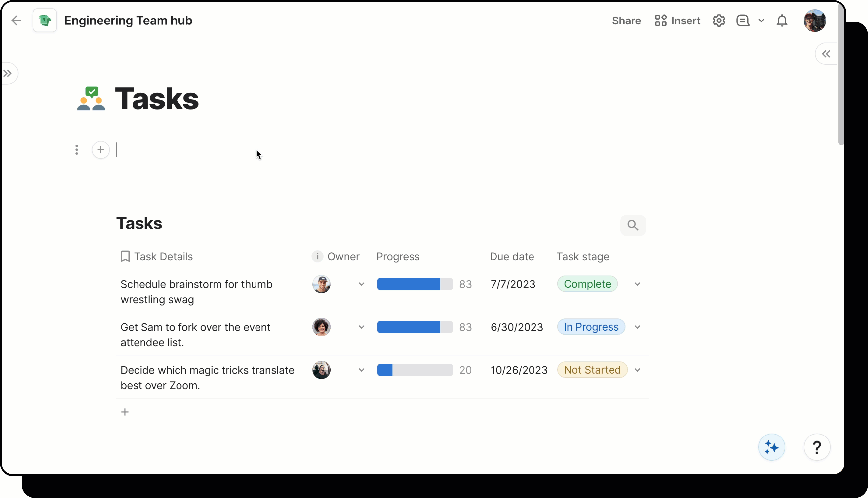Click the Owner column info icon
Image resolution: width=868 pixels, height=498 pixels.
317,256
